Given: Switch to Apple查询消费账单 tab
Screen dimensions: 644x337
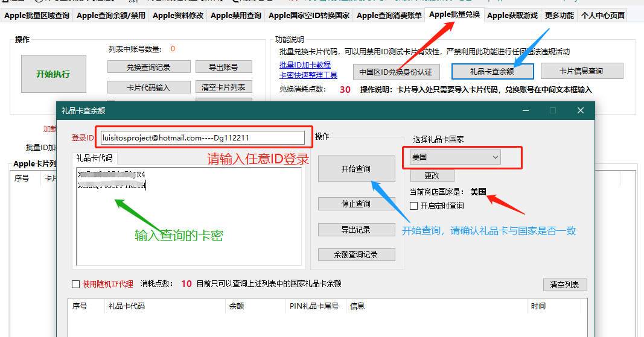Looking at the screenshot, I should [389, 16].
